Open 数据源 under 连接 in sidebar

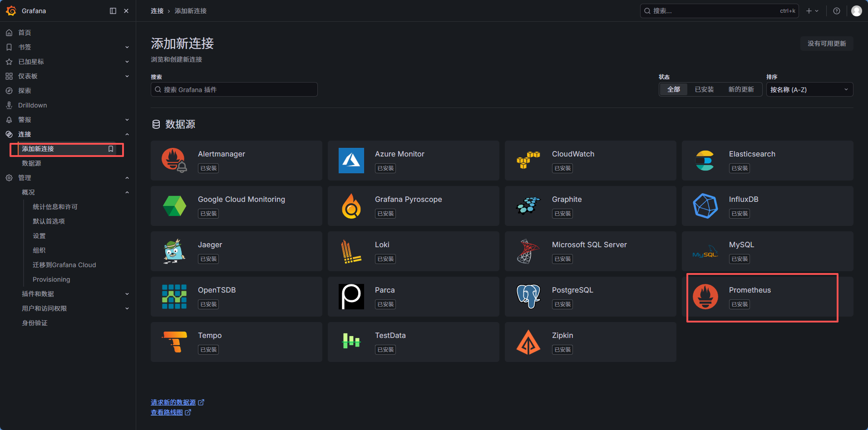[31, 163]
